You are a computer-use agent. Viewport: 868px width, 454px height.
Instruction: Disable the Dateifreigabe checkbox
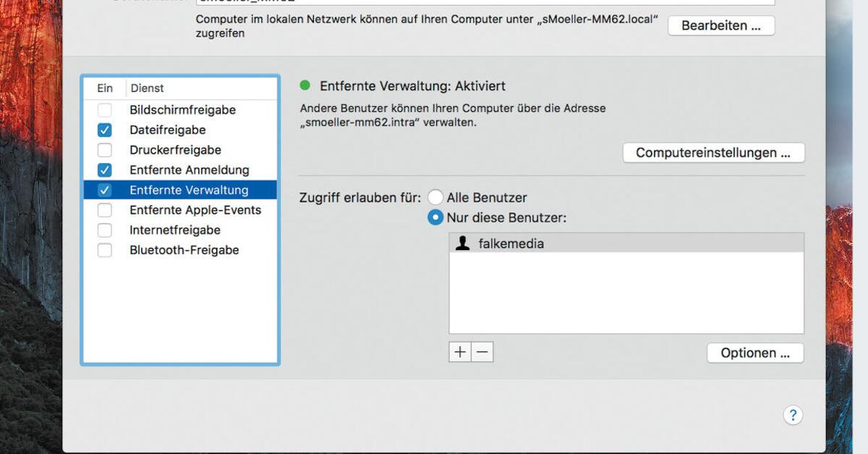pos(104,129)
